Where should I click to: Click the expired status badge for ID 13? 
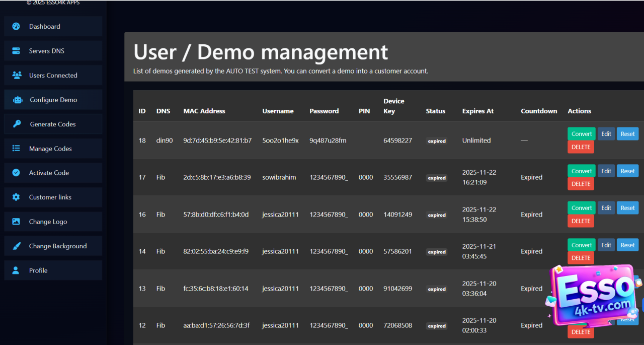pos(437,289)
